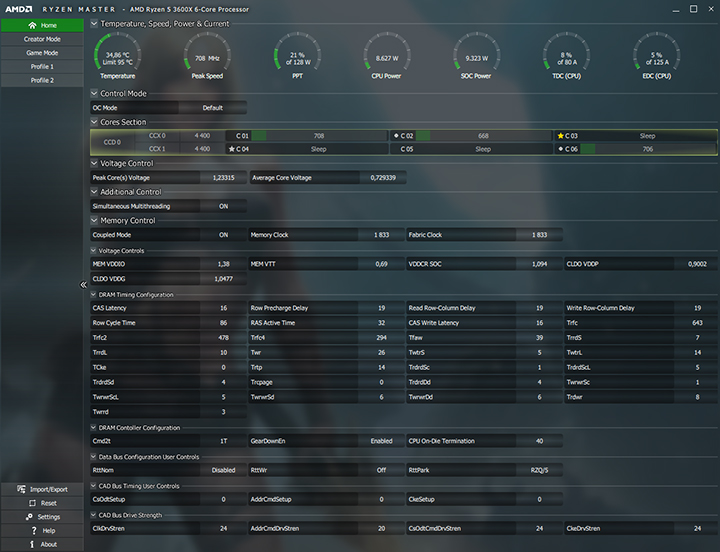This screenshot has width=720, height=552.
Task: Collapse the Additional Control section
Action: pyautogui.click(x=94, y=192)
